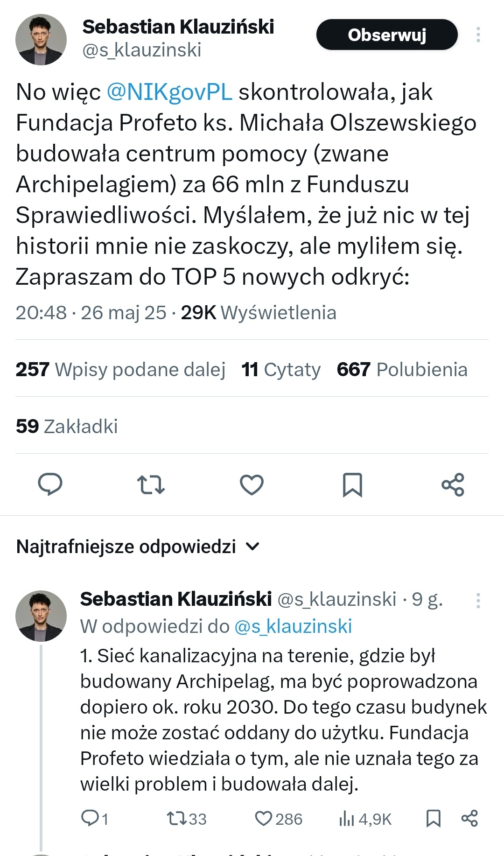The width and height of the screenshot is (504, 856).
Task: Like the reply with 286 likes
Action: click(264, 818)
